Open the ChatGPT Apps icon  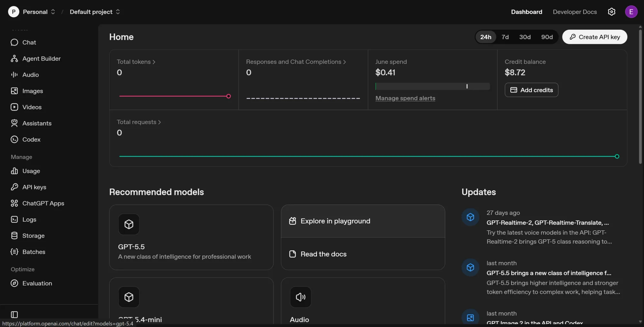point(14,203)
